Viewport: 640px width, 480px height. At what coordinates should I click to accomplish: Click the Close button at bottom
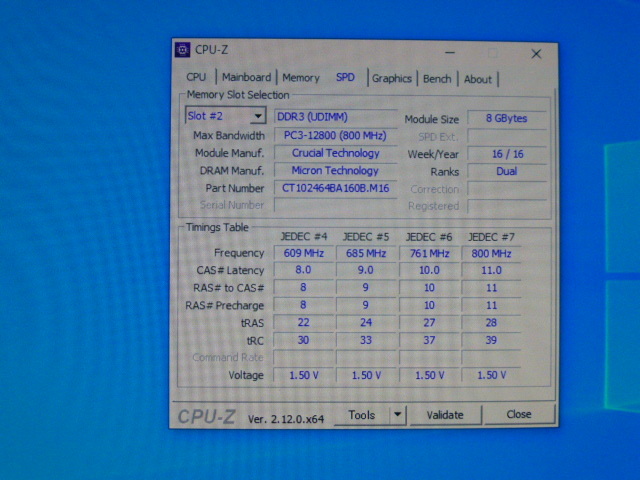[x=519, y=414]
